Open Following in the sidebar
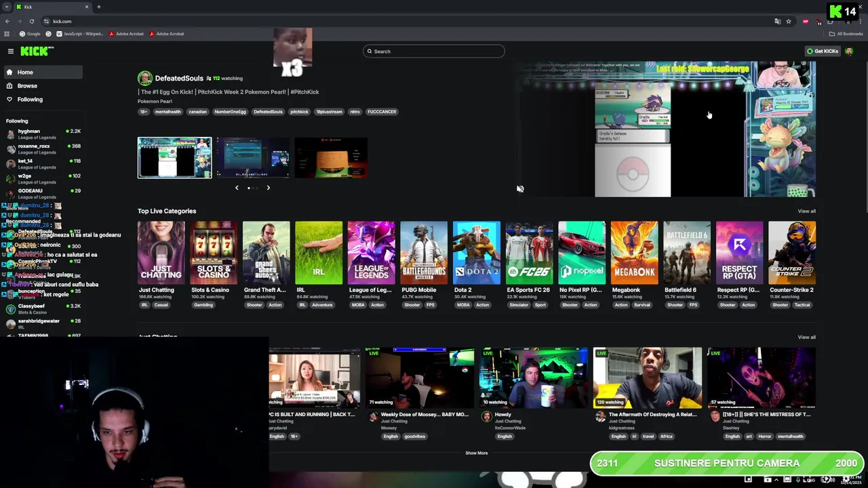 coord(42,99)
